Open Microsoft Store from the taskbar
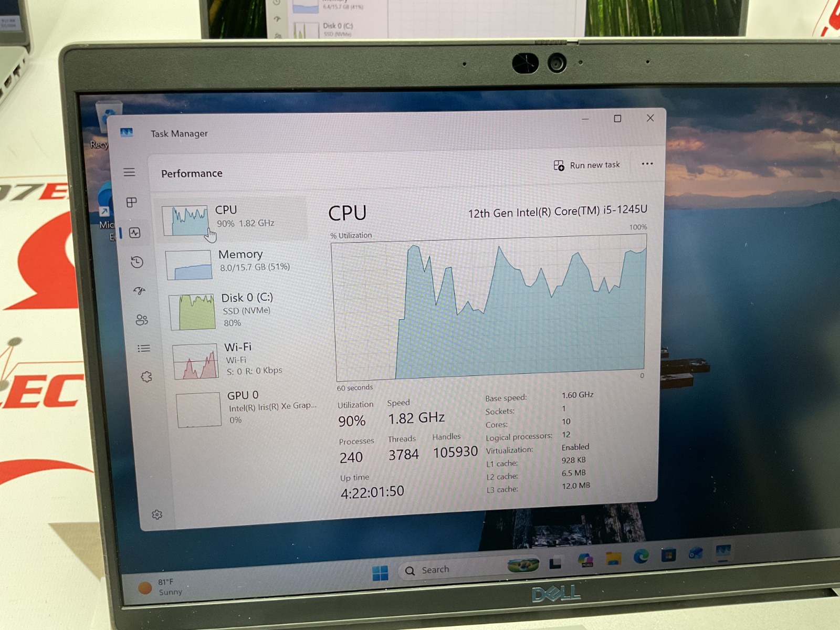Screen dimensions: 840x630 pos(668,554)
